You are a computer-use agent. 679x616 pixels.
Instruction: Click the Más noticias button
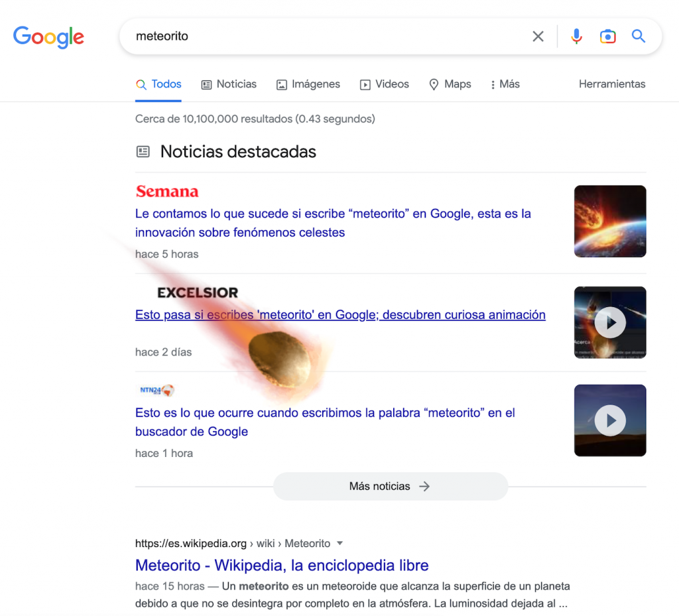click(x=390, y=486)
